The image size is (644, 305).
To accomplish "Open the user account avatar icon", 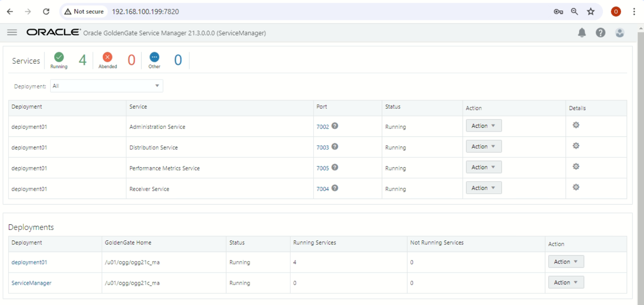I will 620,33.
